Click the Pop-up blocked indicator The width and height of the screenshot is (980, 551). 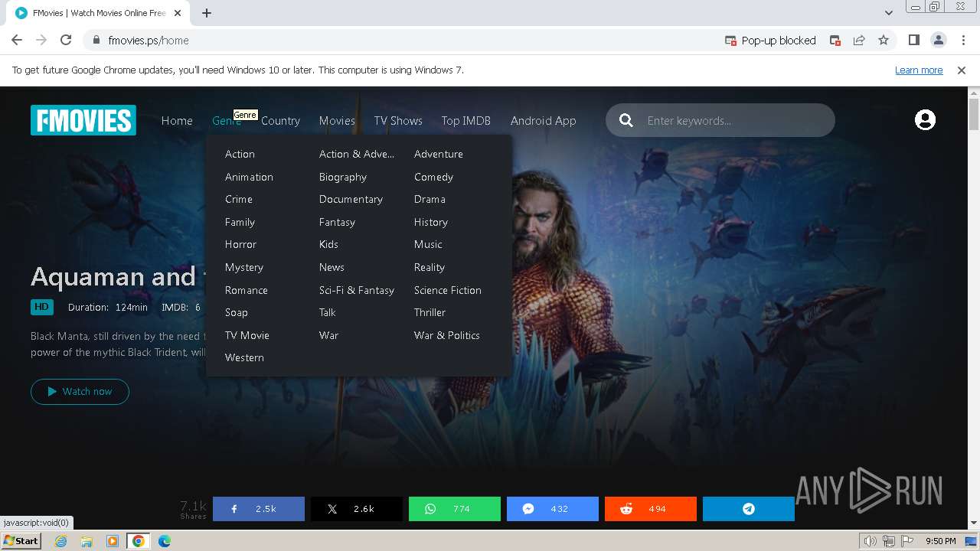[x=771, y=41]
